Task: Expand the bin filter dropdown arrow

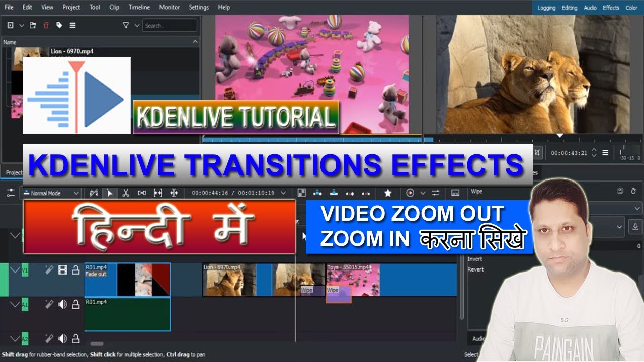Action: (137, 25)
